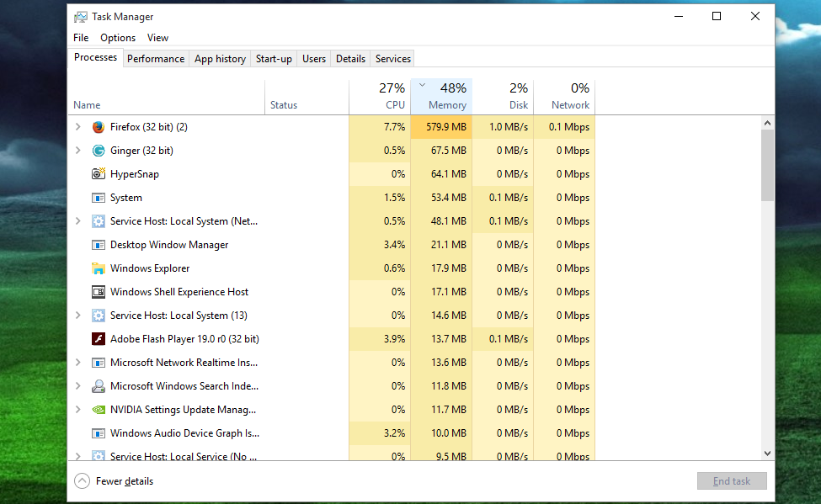Screen dimensions: 821x504
Task: Click Firefox network value 0.1 Mbps
Action: (569, 127)
